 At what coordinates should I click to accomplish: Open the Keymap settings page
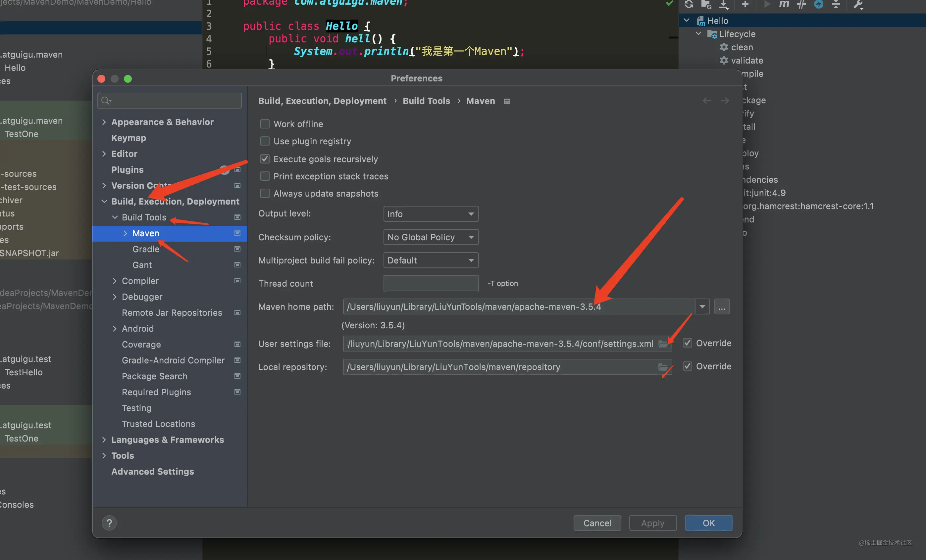pos(129,138)
